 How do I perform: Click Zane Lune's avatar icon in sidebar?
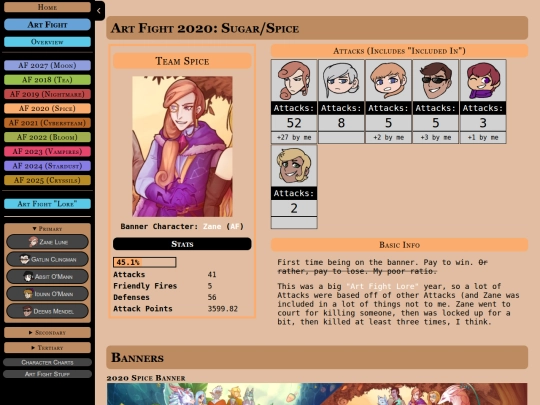33,242
